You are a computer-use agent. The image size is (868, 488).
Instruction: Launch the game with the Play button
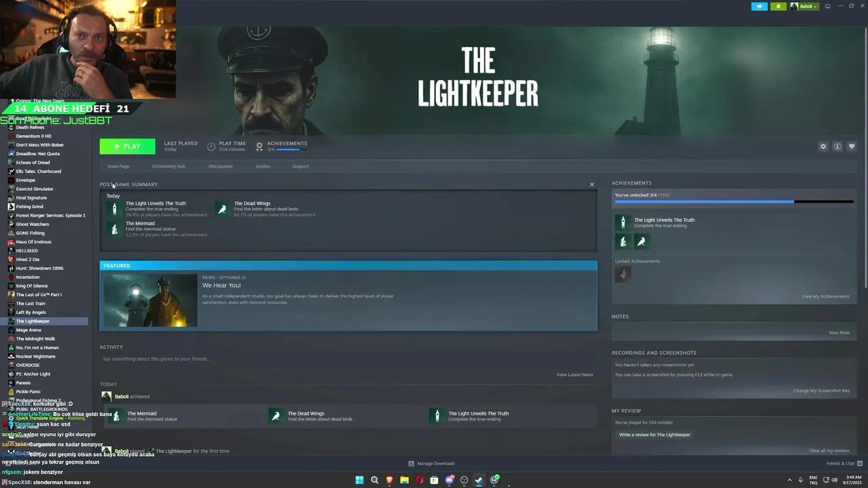tap(127, 146)
